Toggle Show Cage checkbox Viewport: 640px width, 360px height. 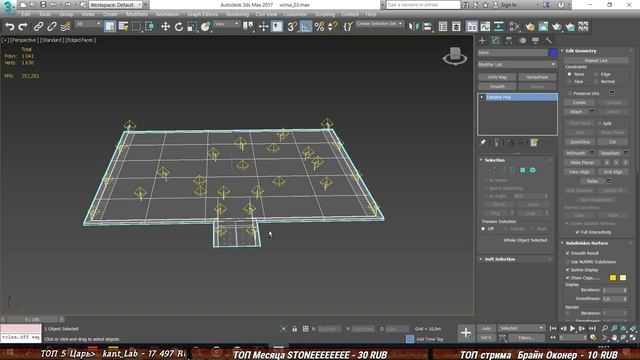pos(567,278)
